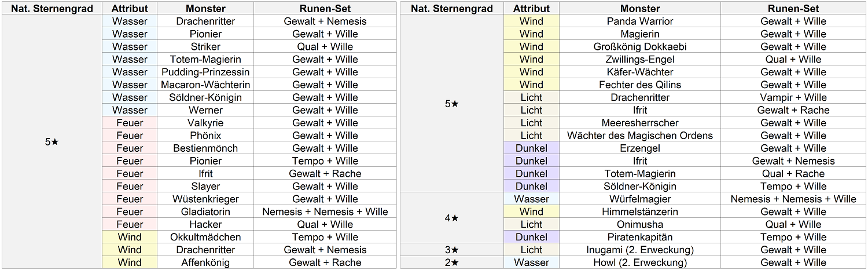Click Wächter des Magischen Ordens cell
This screenshot has height=270, width=868.
click(x=640, y=136)
